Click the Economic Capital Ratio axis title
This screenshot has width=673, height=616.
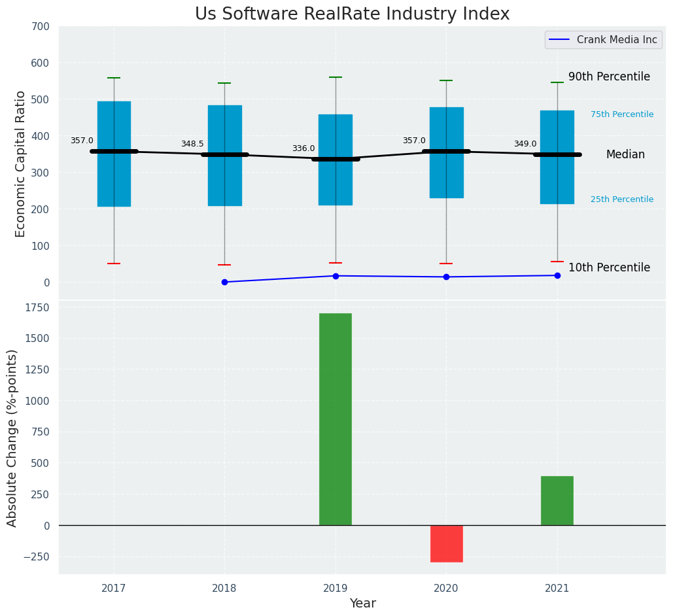tap(20, 163)
